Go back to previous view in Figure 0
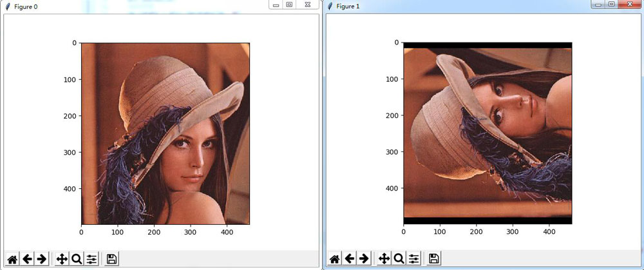 click(27, 259)
